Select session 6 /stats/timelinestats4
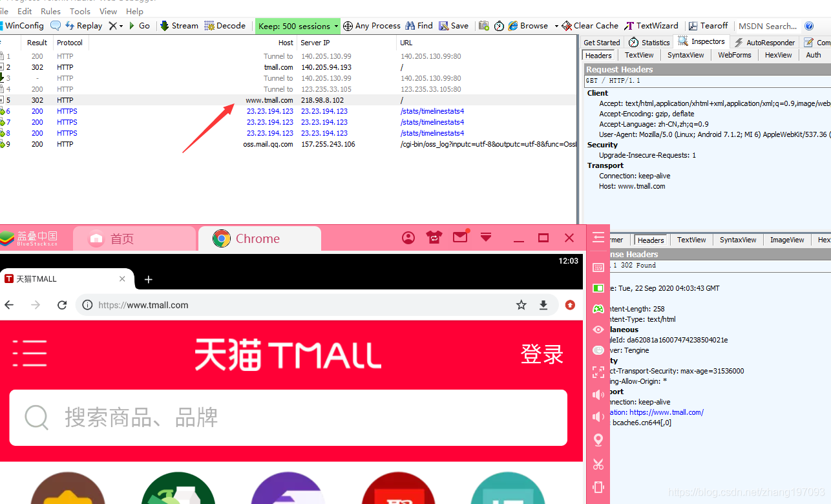Image resolution: width=831 pixels, height=504 pixels. click(x=288, y=111)
